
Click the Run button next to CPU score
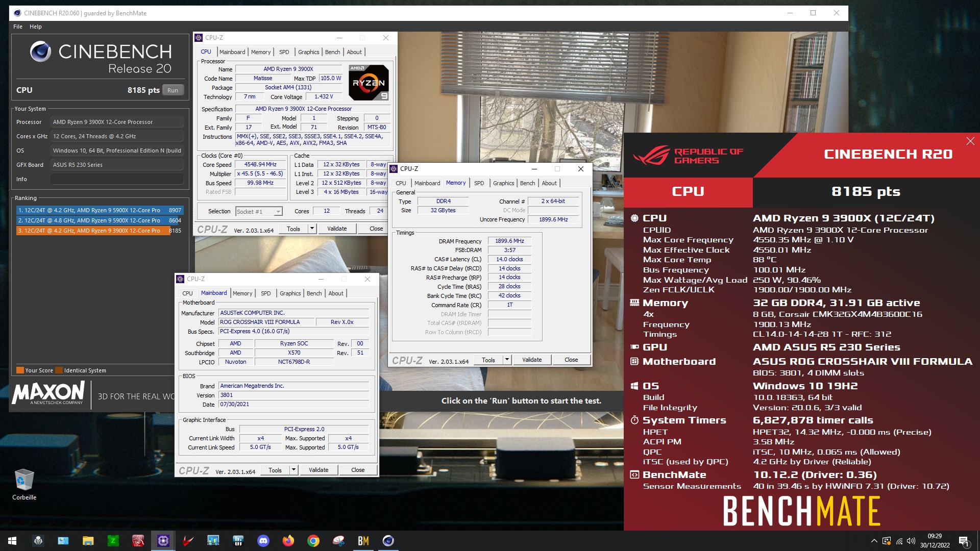173,90
